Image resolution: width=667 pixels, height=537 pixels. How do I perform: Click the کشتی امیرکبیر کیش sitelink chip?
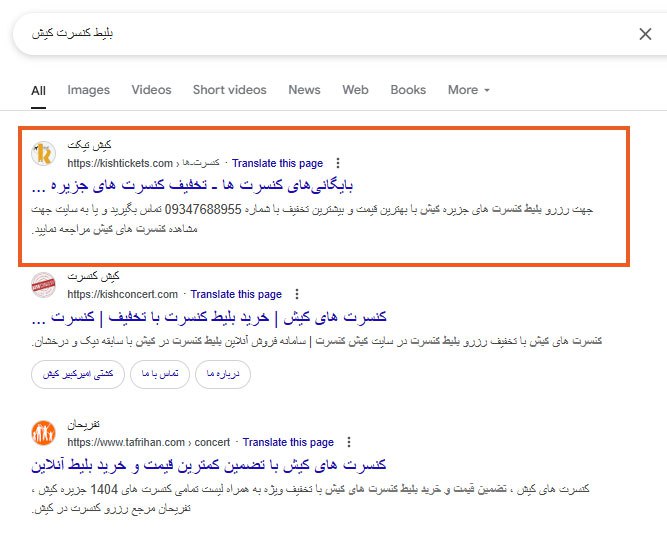pos(78,374)
